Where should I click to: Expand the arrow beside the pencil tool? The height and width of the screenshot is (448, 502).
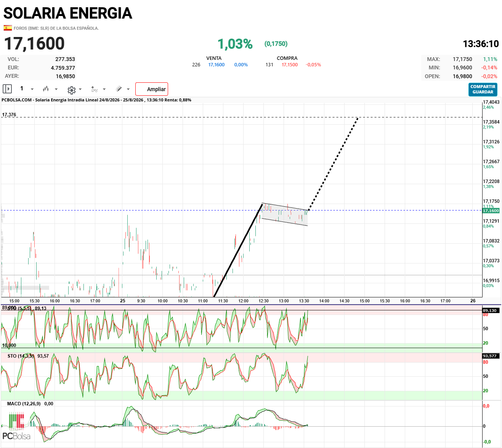click(x=128, y=89)
